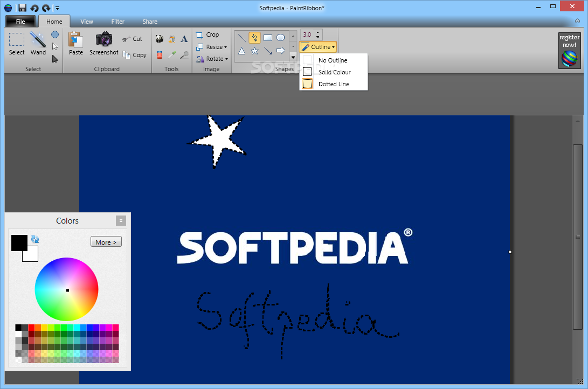Select the block arrow shape
588x389 pixels.
coord(280,51)
